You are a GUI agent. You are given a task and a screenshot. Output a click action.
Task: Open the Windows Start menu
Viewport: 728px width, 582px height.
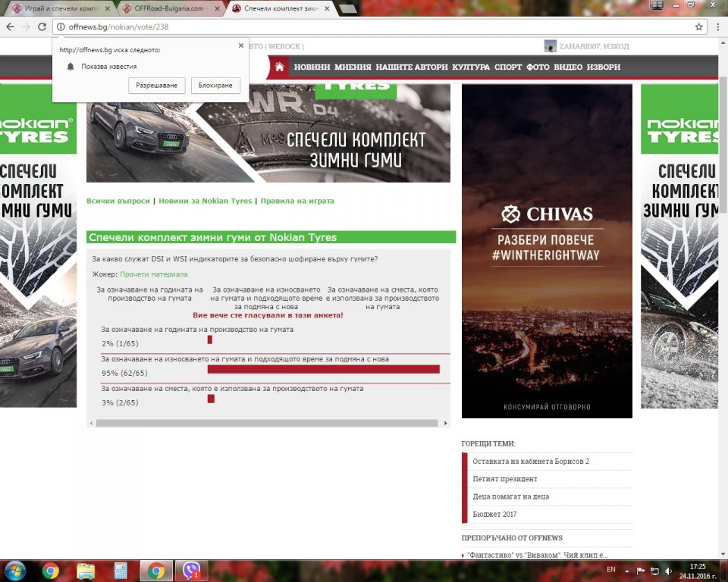coord(15,570)
